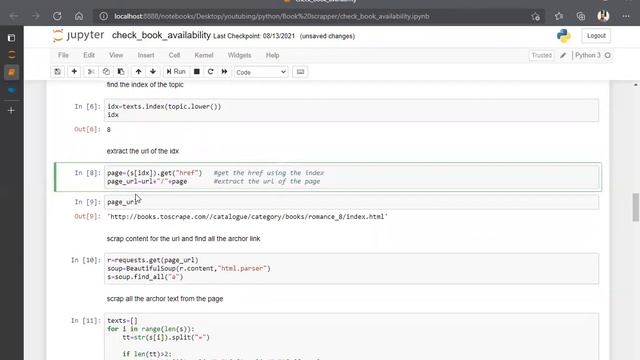The width and height of the screenshot is (640, 360).
Task: Restart the kernel icon
Action: [x=211, y=72]
